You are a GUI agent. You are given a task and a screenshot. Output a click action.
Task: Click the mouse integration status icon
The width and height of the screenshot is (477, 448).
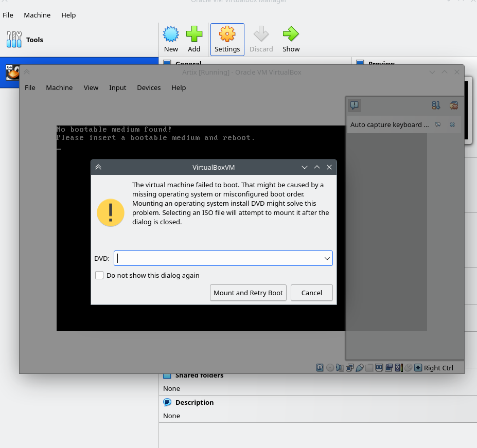click(x=408, y=368)
